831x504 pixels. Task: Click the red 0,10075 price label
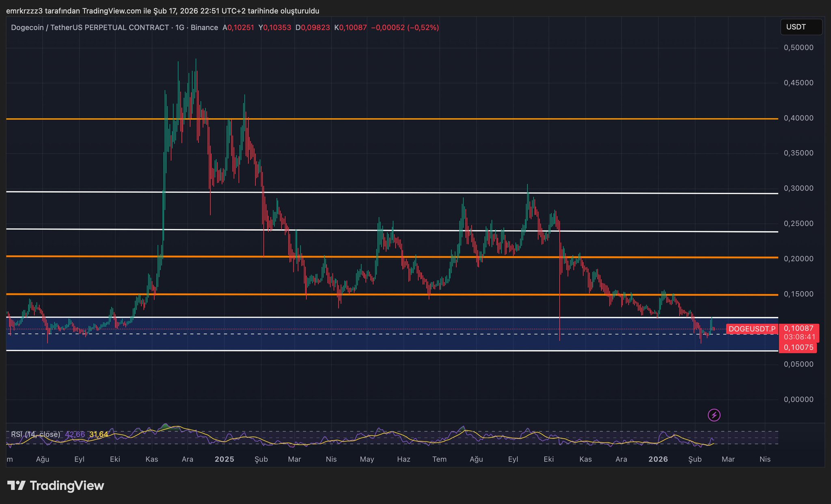click(x=798, y=347)
